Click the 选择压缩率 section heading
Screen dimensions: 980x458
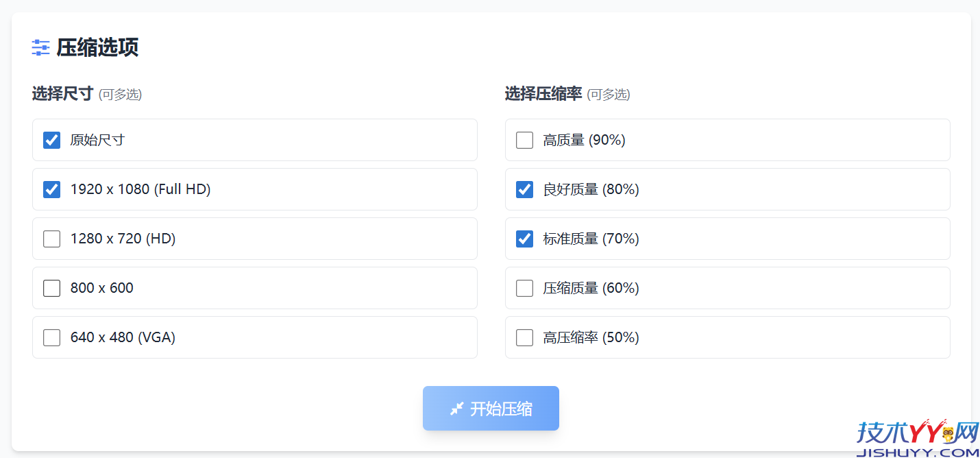543,94
